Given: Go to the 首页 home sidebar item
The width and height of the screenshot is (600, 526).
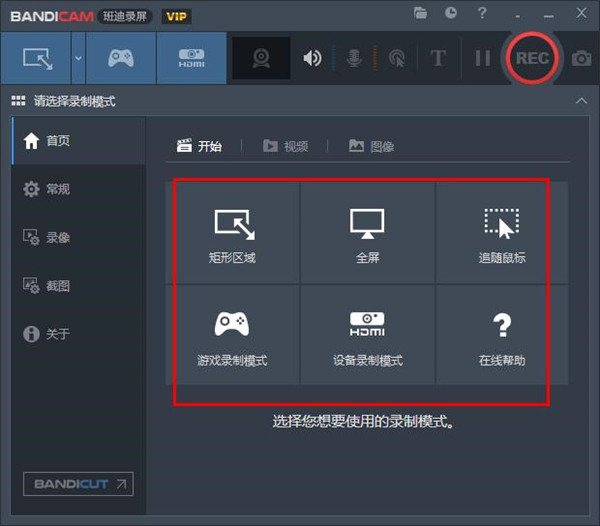Looking at the screenshot, I should [79, 141].
